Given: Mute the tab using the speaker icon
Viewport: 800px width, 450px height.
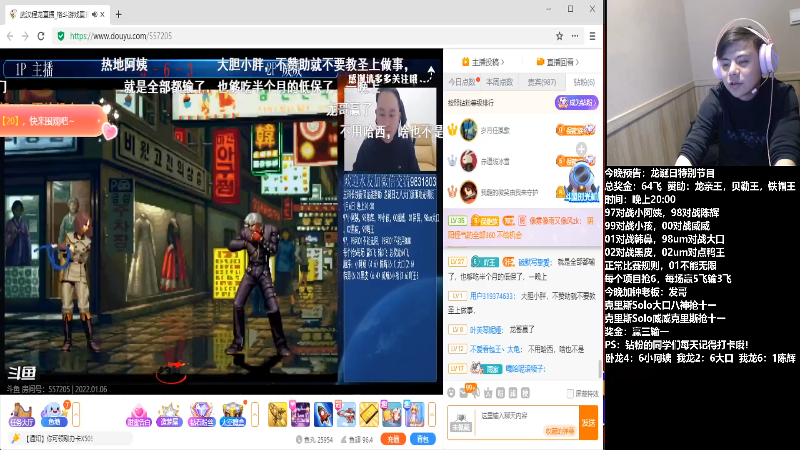Looking at the screenshot, I should click(94, 14).
